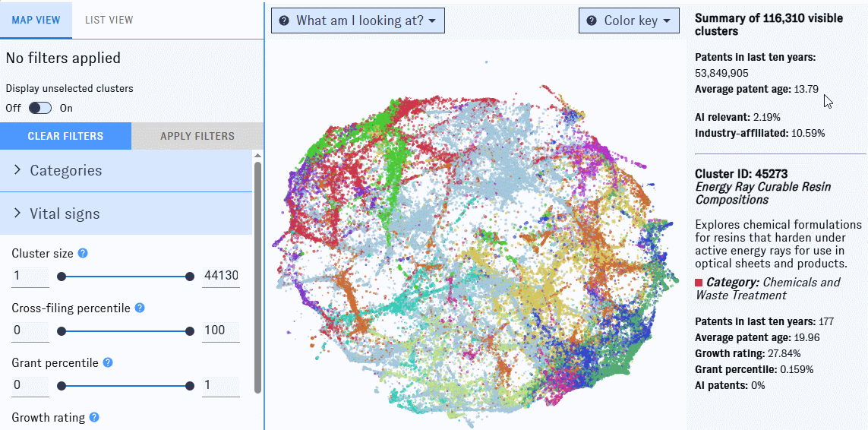The image size is (868, 430).
Task: Click the Cross-filing percentile slider right handle
Action: click(190, 331)
